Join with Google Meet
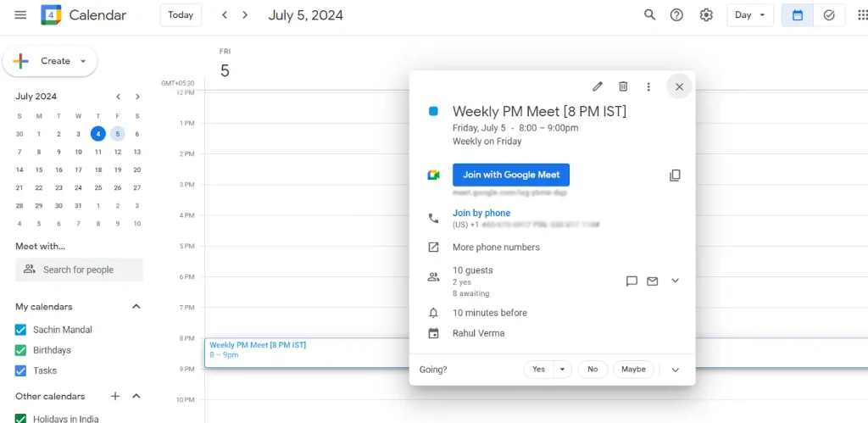This screenshot has height=423, width=868. (511, 175)
